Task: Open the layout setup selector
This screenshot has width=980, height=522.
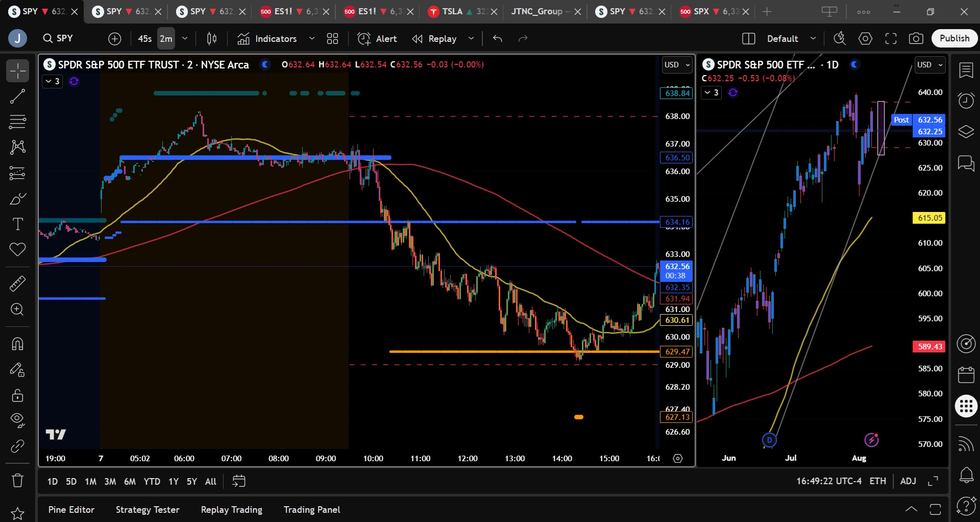Action: coord(749,39)
